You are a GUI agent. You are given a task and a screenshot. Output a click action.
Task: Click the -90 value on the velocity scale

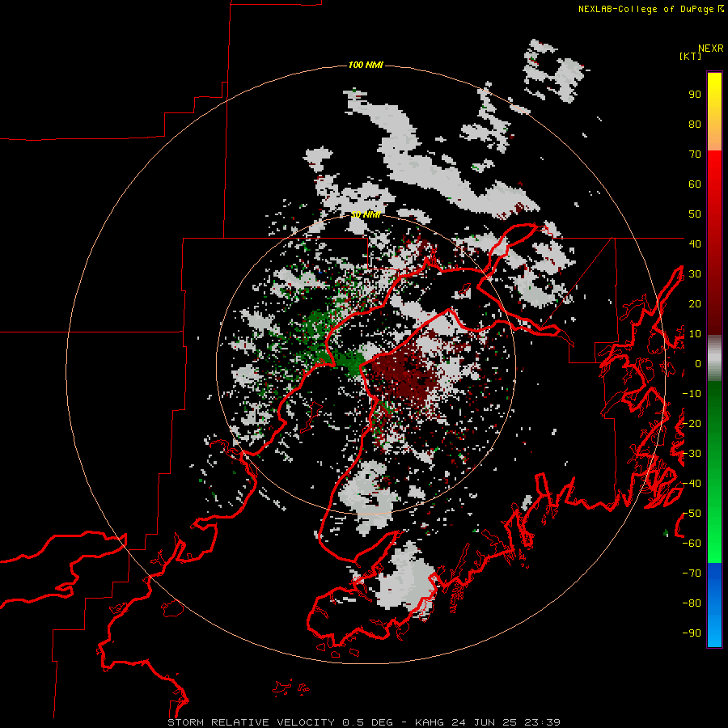692,633
